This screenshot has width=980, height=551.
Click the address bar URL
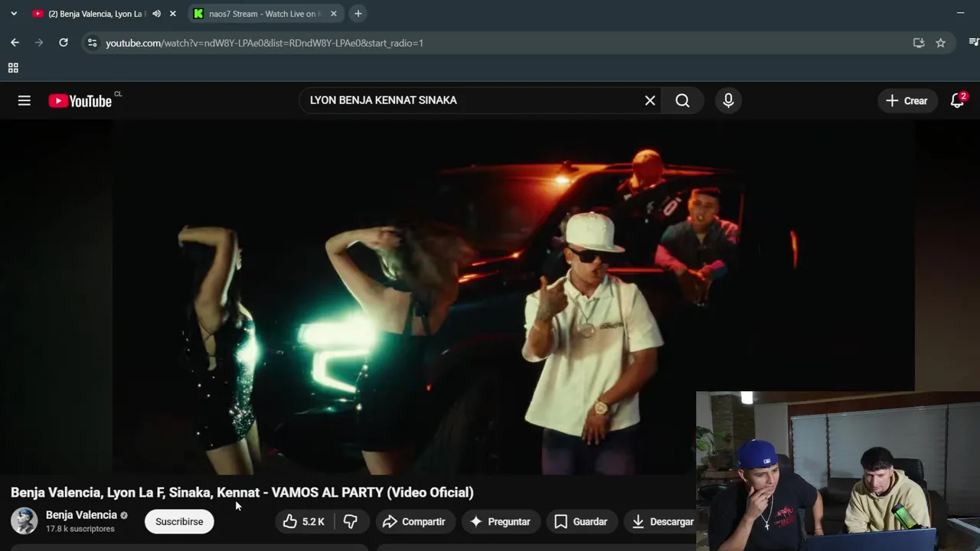[264, 43]
